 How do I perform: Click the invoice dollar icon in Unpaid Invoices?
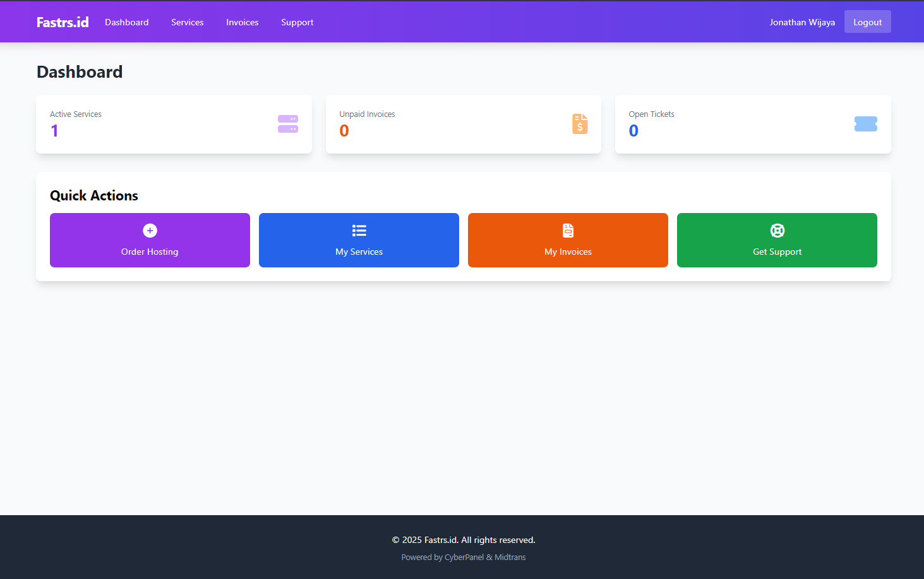click(x=580, y=124)
